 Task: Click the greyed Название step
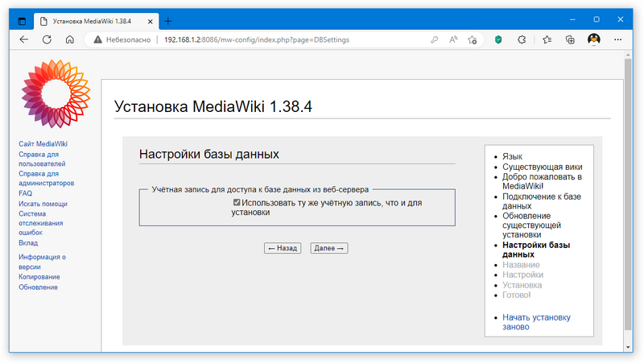coord(521,265)
